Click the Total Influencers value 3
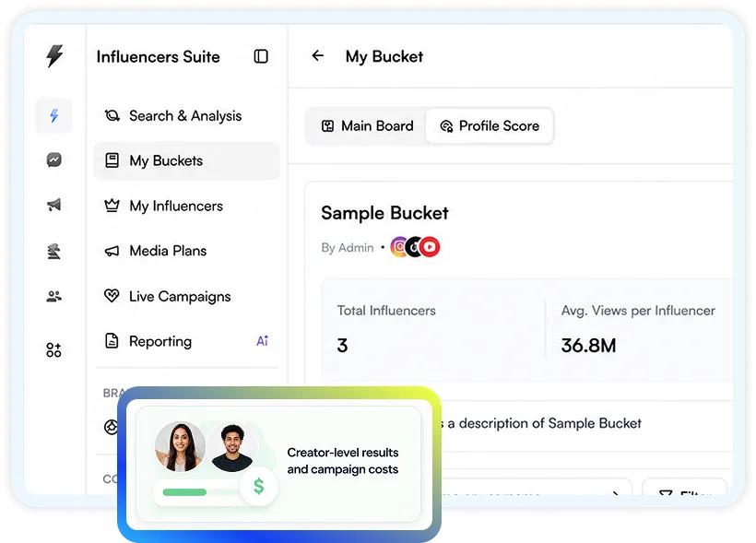Viewport: 756px width, 543px height. [x=342, y=346]
